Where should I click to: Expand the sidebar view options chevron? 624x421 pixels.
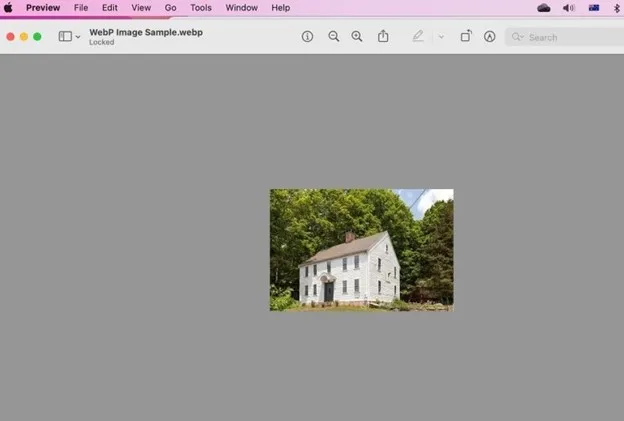(78, 37)
